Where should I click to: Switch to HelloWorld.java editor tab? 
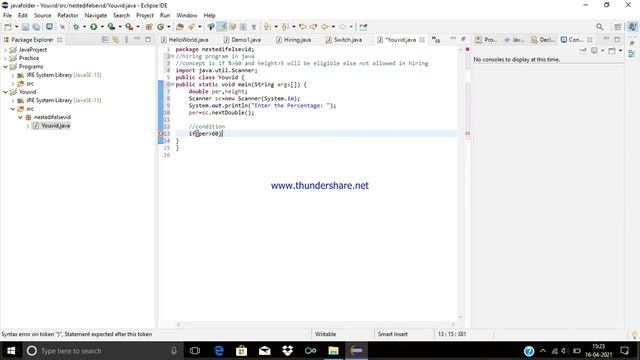click(184, 40)
